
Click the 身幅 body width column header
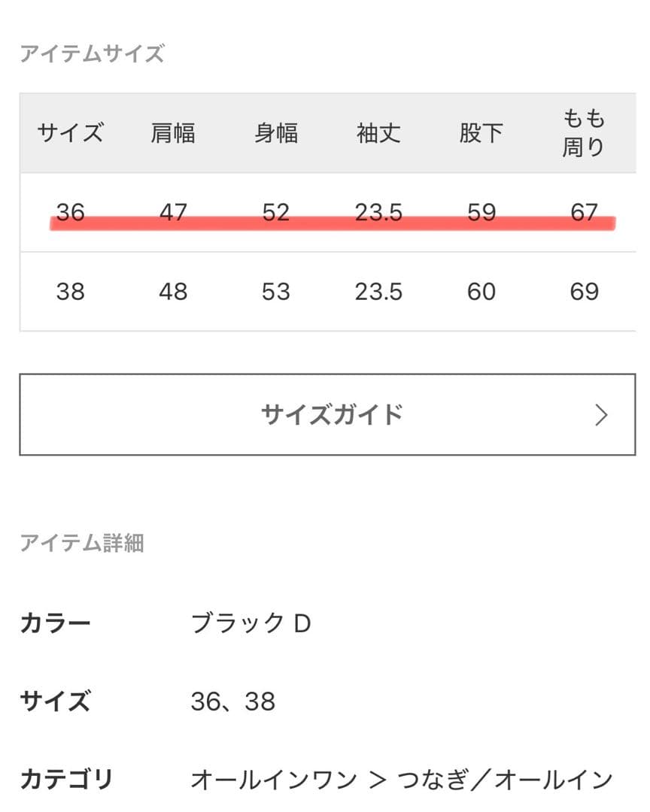tap(275, 133)
